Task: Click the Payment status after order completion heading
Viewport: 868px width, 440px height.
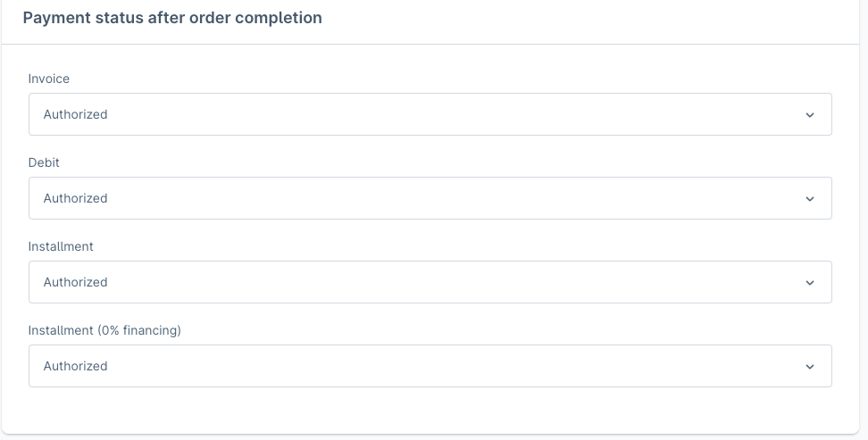Action: click(172, 18)
